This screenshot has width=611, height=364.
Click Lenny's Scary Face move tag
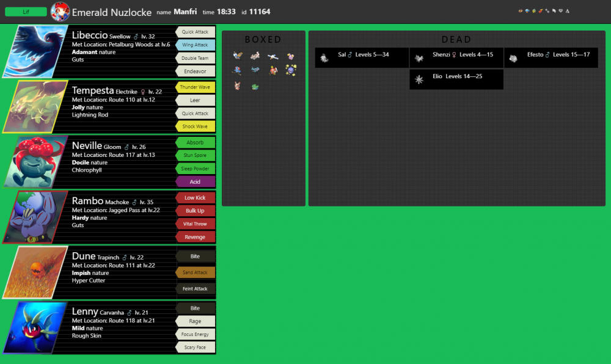pos(195,348)
